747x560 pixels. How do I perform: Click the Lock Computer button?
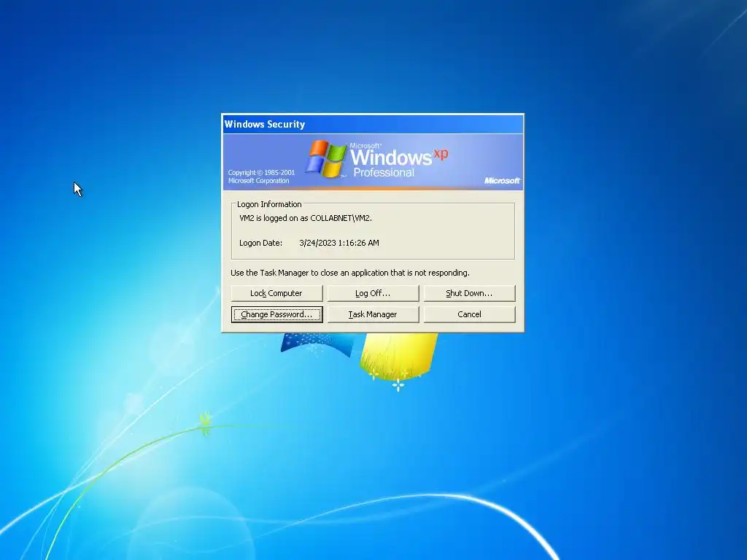point(276,293)
